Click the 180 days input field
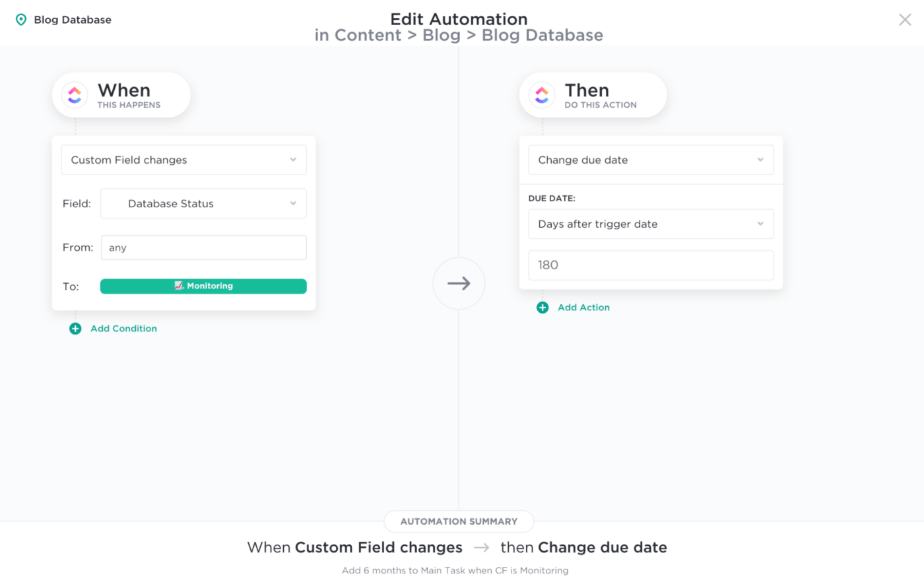 point(651,265)
